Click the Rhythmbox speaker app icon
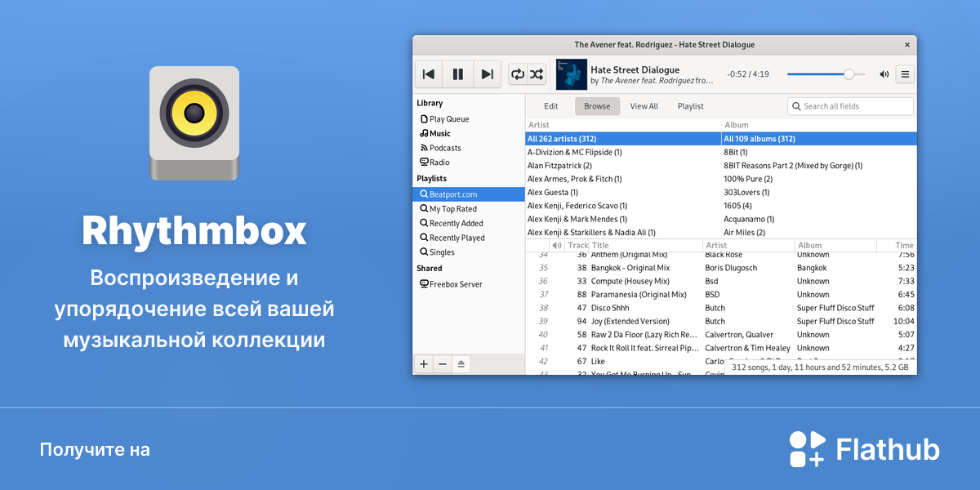Screen dimensions: 980x490 194,122
